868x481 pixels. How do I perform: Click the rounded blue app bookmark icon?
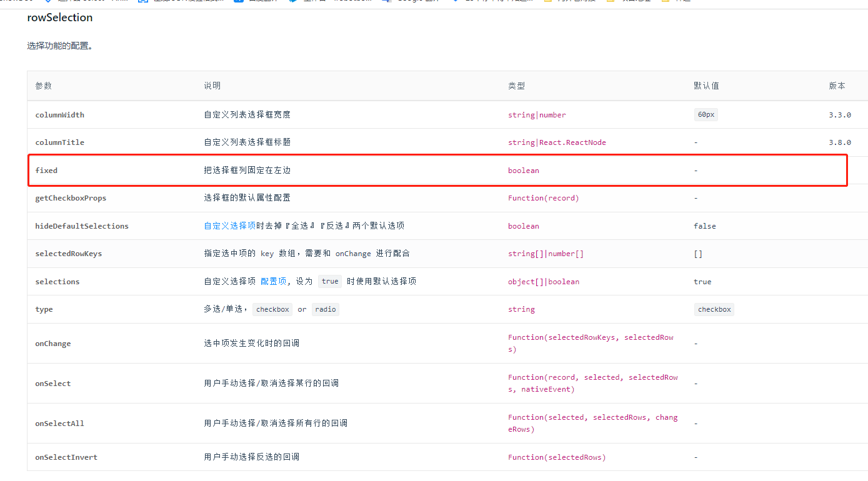pos(237,2)
